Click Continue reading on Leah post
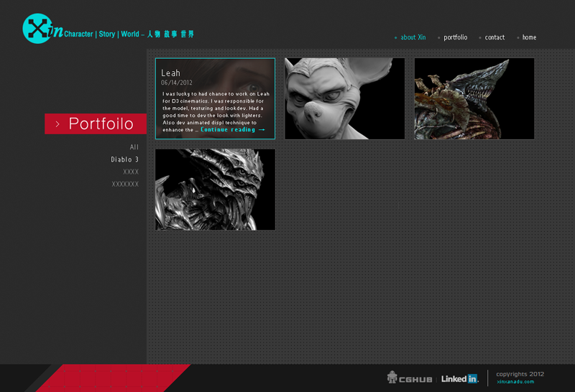The width and height of the screenshot is (575, 392). pos(232,130)
